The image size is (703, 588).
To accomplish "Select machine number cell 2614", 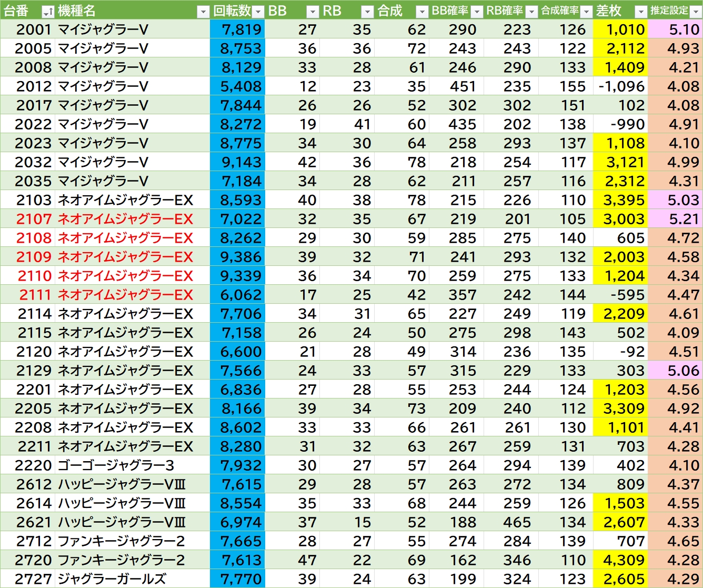I will point(27,503).
